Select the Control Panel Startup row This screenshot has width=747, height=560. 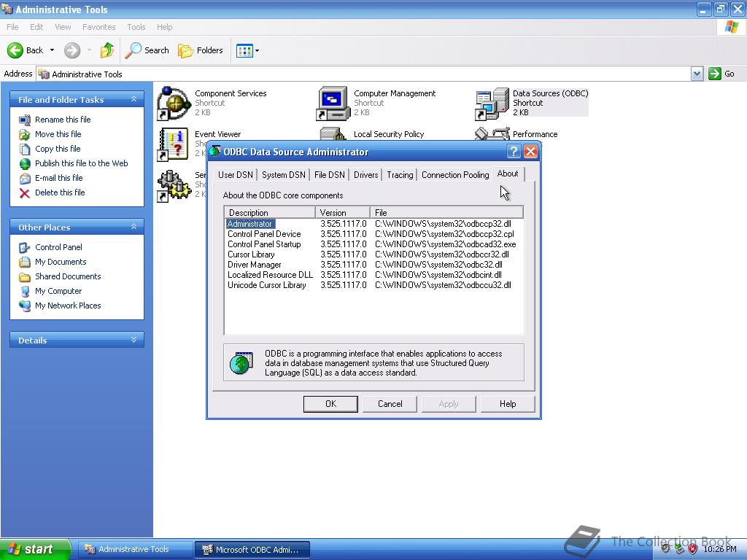pyautogui.click(x=373, y=244)
